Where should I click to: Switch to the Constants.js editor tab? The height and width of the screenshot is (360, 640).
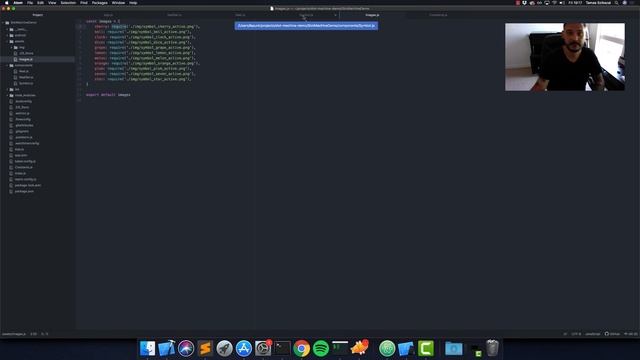click(x=438, y=15)
